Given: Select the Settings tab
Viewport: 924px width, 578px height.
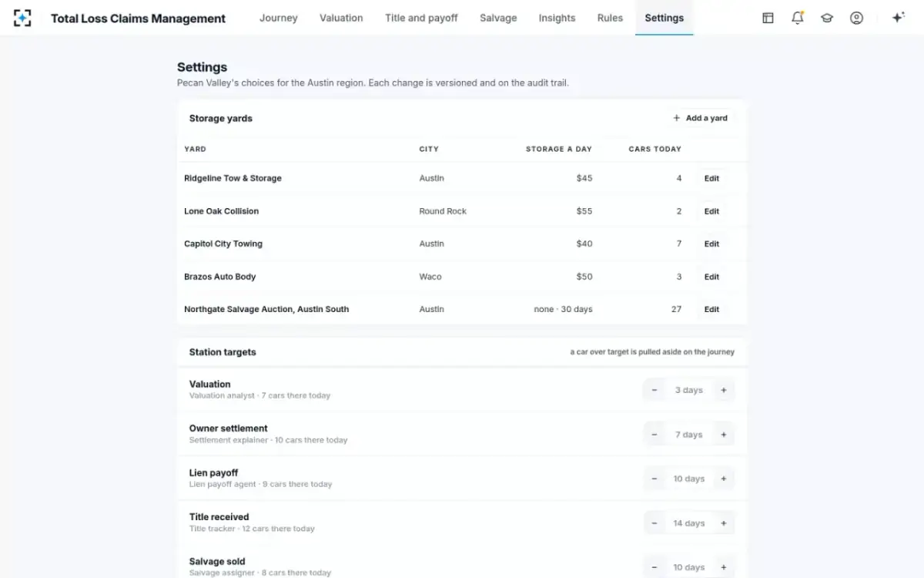Looking at the screenshot, I should [664, 18].
